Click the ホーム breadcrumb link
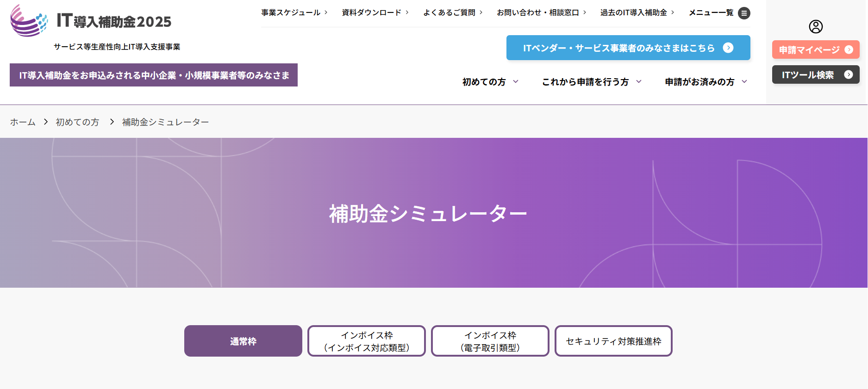The width and height of the screenshot is (868, 389). [x=23, y=122]
